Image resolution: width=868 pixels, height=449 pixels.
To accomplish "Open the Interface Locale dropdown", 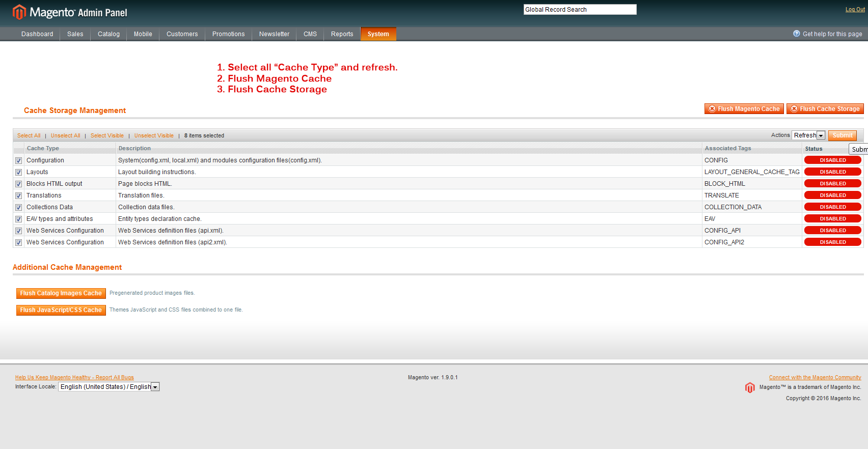I will click(109, 387).
